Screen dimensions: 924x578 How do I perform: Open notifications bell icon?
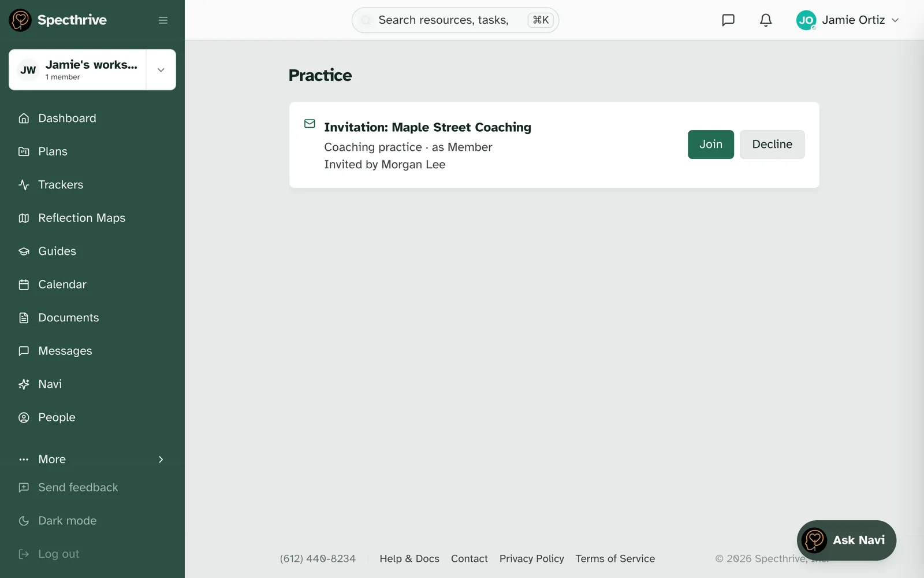click(x=766, y=20)
